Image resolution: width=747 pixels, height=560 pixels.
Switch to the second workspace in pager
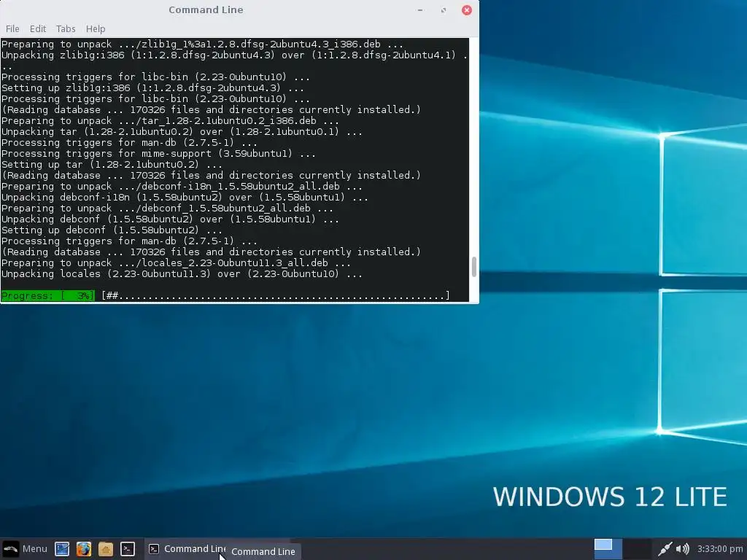638,548
